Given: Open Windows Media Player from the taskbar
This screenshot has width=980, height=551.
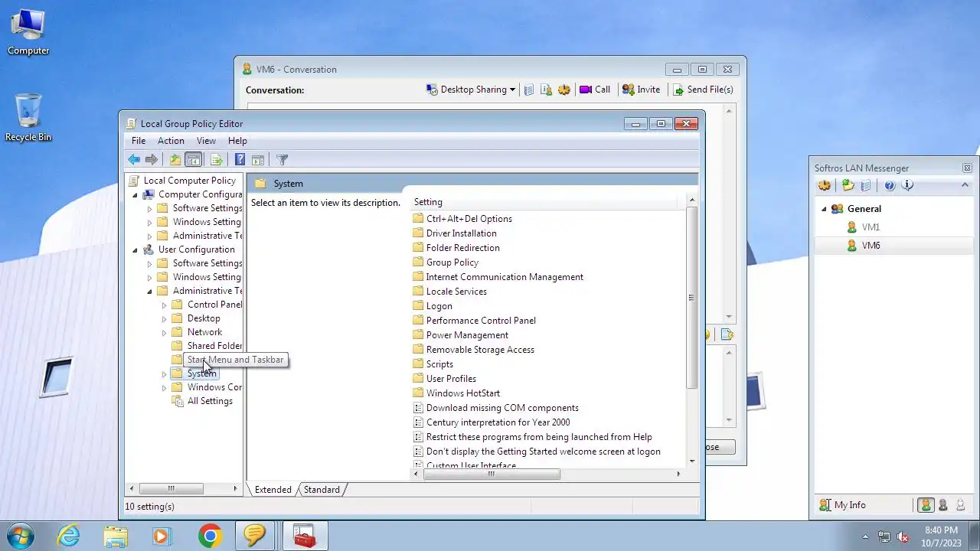Looking at the screenshot, I should [x=162, y=536].
